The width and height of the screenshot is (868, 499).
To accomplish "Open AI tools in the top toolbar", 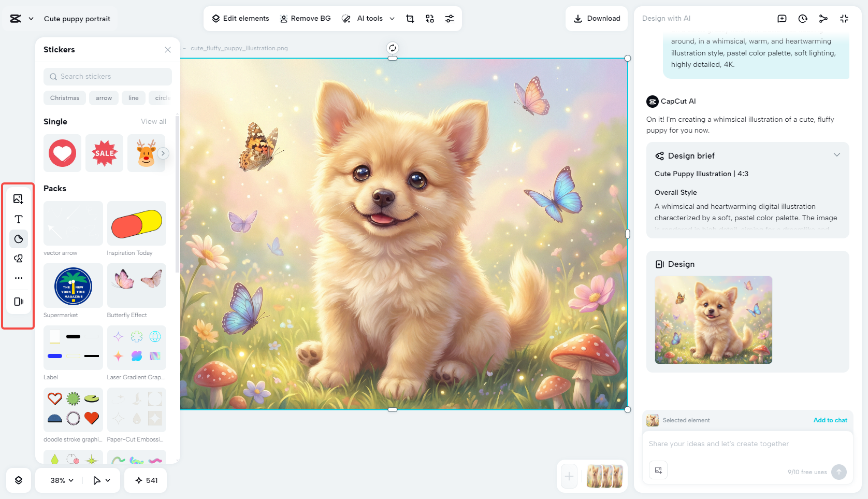I will tap(363, 19).
